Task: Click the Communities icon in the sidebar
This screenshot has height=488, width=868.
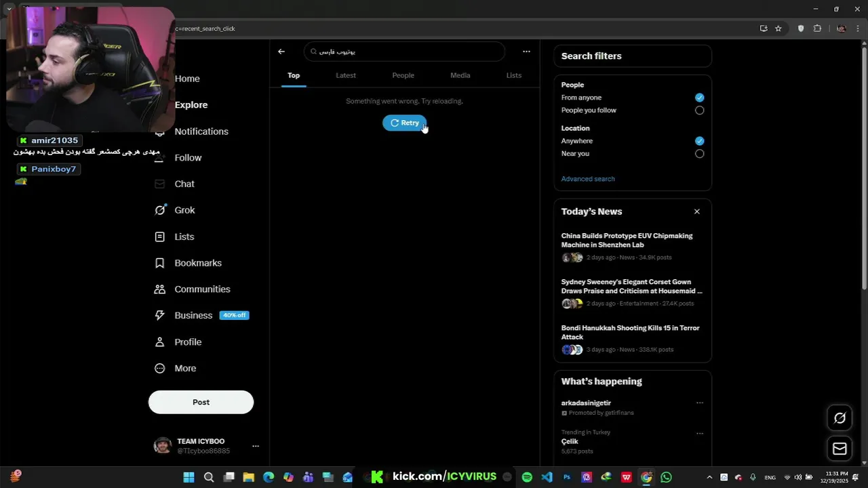Action: (x=160, y=289)
